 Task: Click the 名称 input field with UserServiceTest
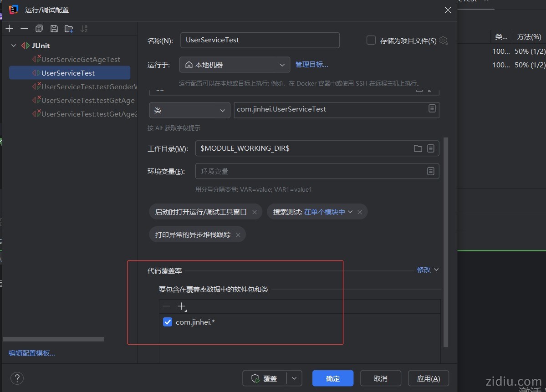260,40
